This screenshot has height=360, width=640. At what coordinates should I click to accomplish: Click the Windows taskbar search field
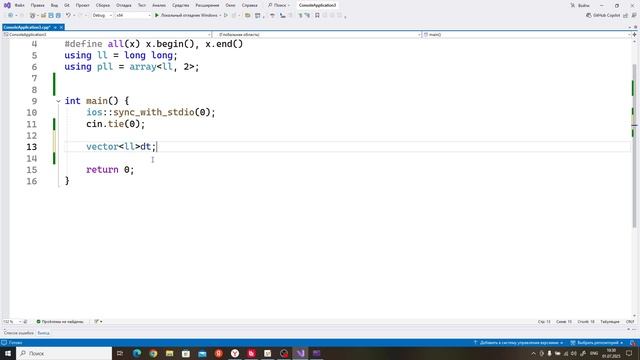pyautogui.click(x=64, y=353)
